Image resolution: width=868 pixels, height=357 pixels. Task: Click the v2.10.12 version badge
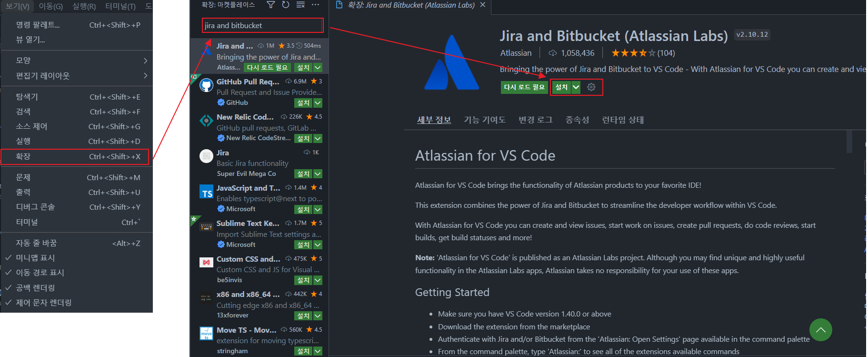[x=752, y=34]
